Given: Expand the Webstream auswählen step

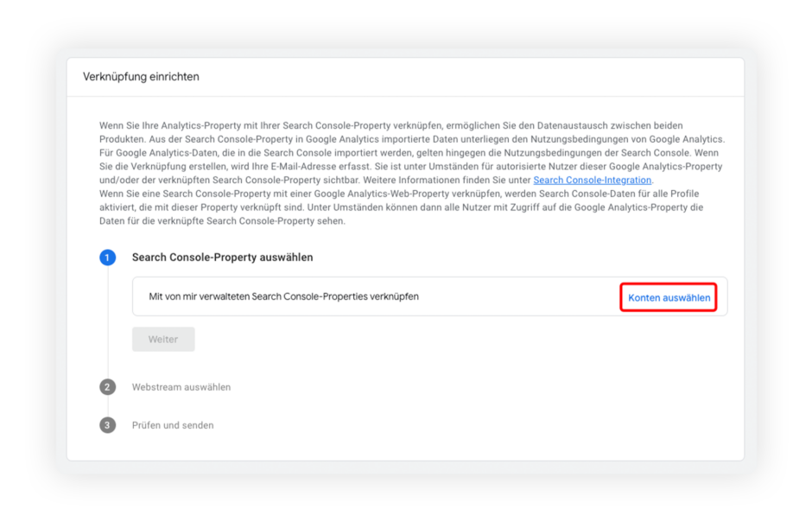Looking at the screenshot, I should (x=181, y=387).
